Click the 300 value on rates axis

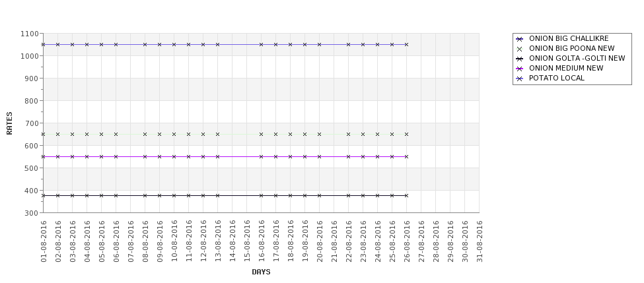click(31, 213)
